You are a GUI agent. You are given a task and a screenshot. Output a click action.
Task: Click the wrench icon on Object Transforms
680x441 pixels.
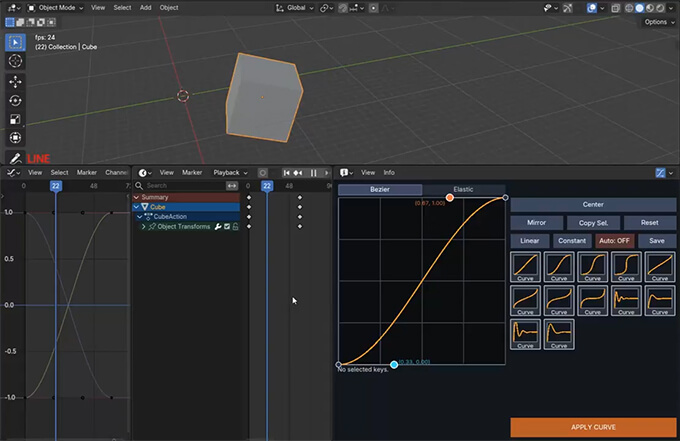[x=217, y=227]
